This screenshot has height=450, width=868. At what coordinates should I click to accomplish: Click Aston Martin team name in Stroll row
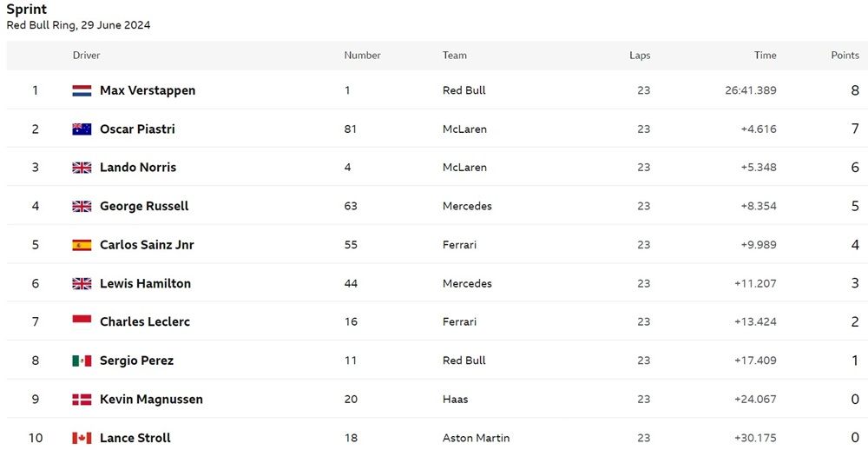476,439
